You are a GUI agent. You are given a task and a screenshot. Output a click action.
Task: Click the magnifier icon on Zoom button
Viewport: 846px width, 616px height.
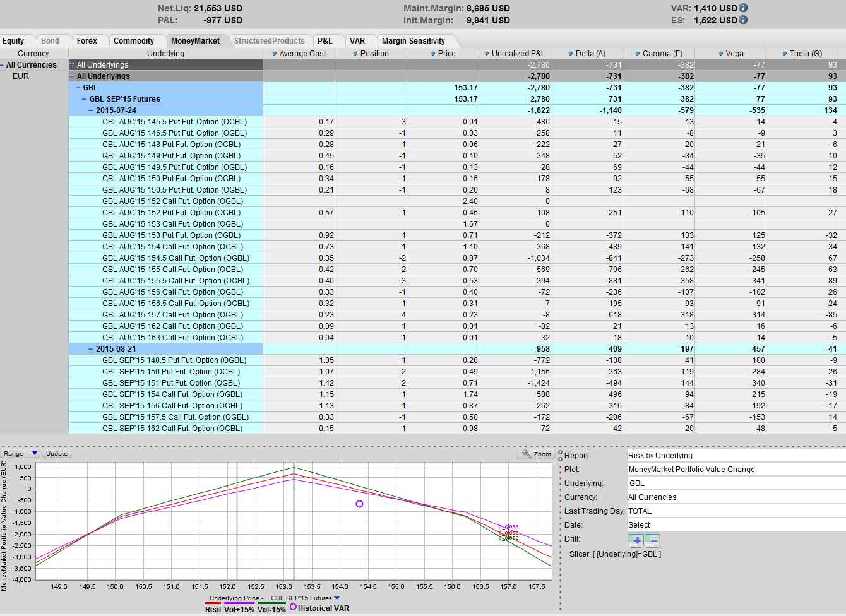tap(526, 454)
